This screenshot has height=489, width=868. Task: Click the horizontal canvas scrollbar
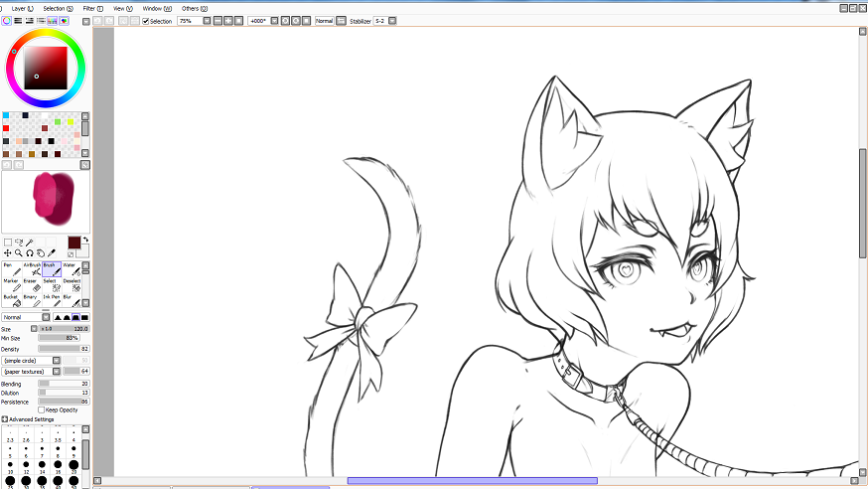pos(472,481)
